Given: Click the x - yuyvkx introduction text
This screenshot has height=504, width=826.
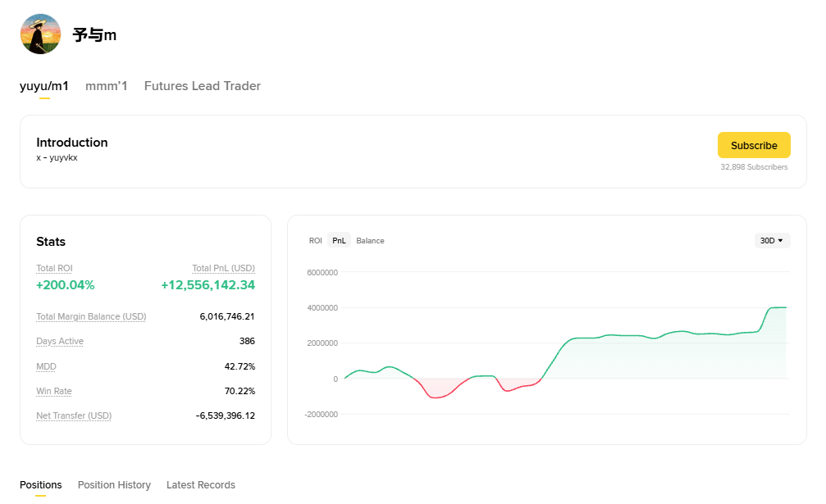Looking at the screenshot, I should pyautogui.click(x=57, y=157).
